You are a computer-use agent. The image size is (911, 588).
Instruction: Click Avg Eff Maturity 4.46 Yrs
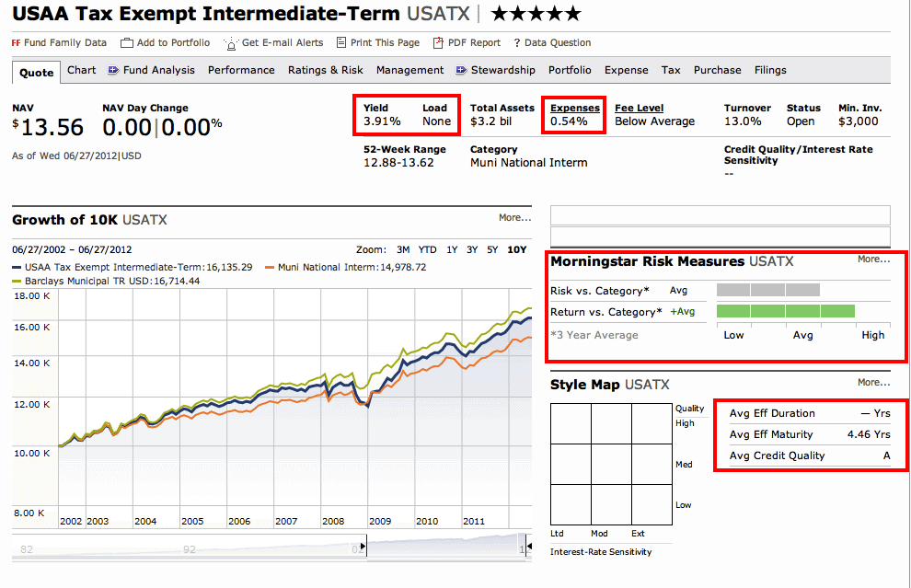click(810, 434)
